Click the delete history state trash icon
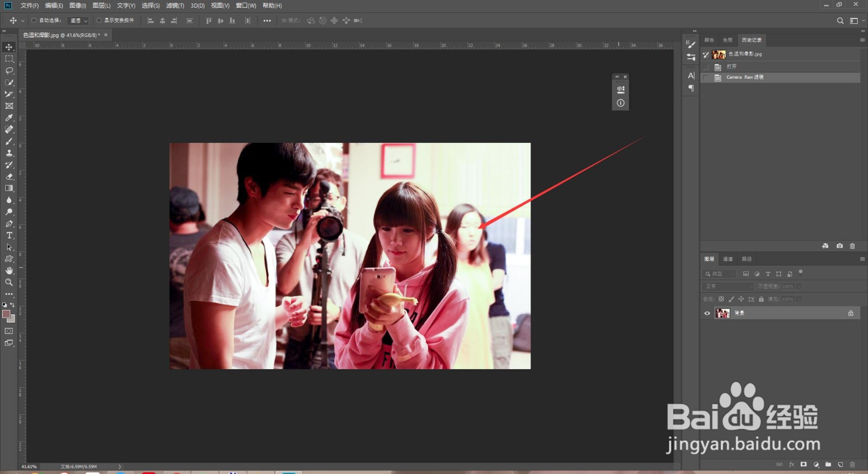Screen dimensions: 868x474 [x=852, y=246]
